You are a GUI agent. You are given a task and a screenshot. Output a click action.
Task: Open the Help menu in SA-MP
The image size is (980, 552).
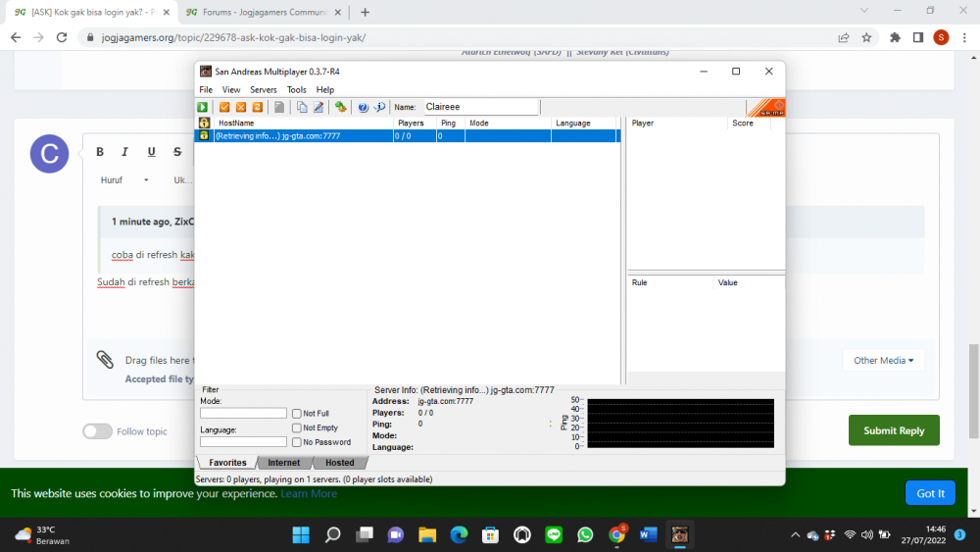click(325, 90)
